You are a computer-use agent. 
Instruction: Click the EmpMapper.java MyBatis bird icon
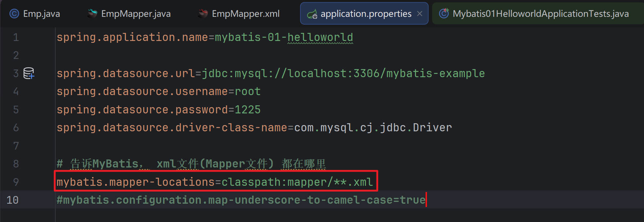[92, 14]
